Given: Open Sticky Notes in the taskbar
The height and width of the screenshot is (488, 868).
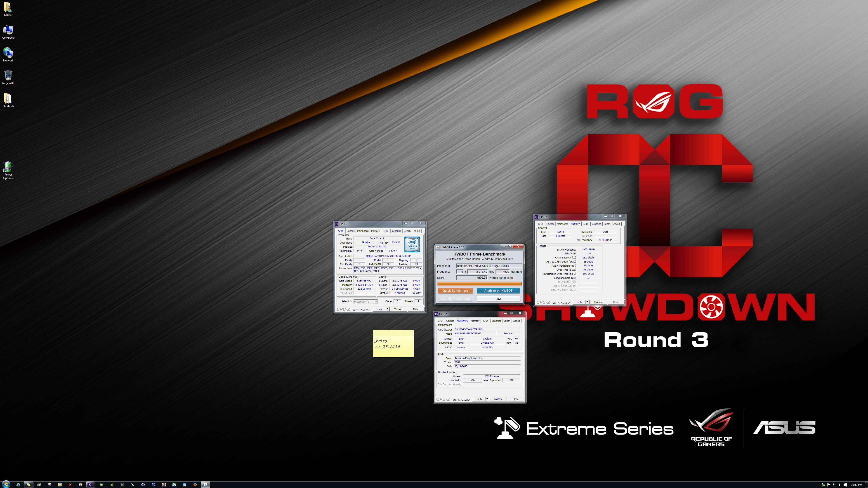Looking at the screenshot, I should tap(29, 485).
